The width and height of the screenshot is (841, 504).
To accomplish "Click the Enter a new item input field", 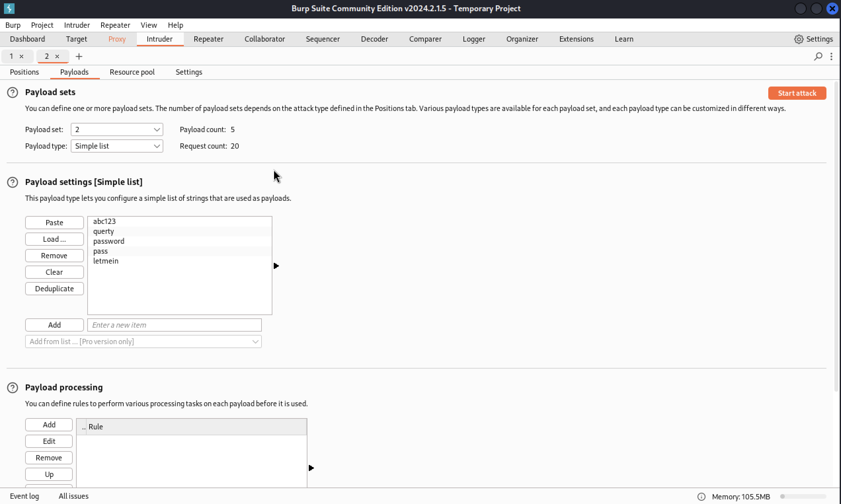I will 174,325.
